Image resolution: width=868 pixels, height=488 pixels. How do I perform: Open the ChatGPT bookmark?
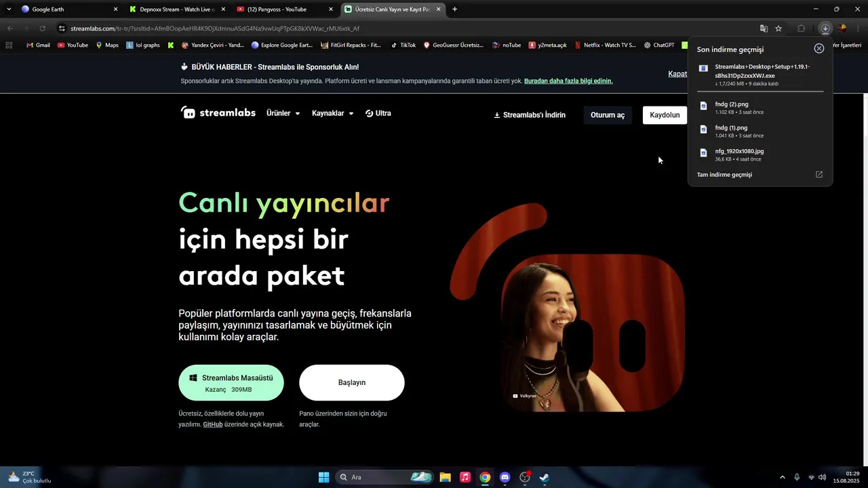tap(658, 45)
